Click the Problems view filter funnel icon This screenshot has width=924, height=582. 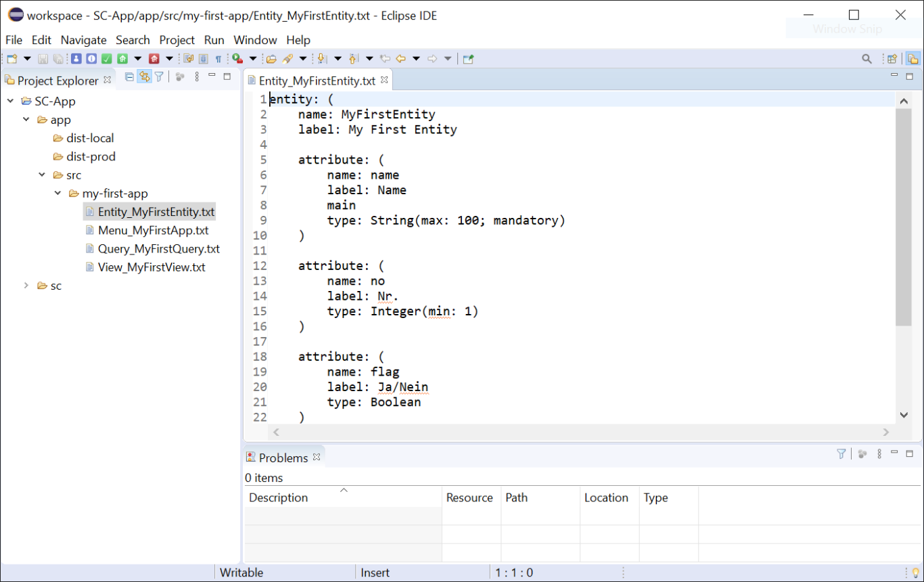(841, 454)
